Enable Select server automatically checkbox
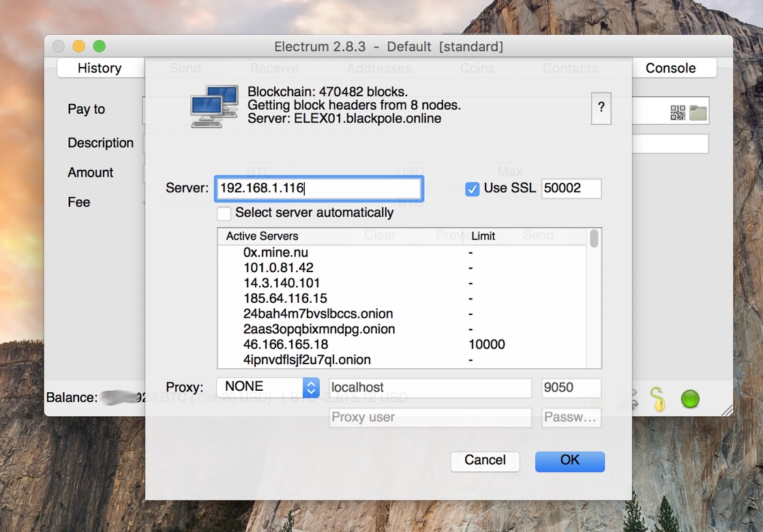The image size is (763, 532). tap(224, 213)
